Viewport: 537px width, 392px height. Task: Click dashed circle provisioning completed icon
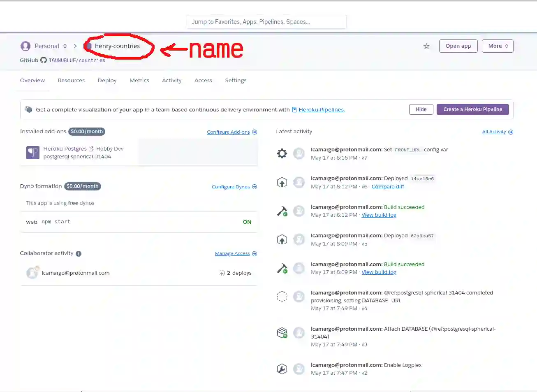[282, 296]
